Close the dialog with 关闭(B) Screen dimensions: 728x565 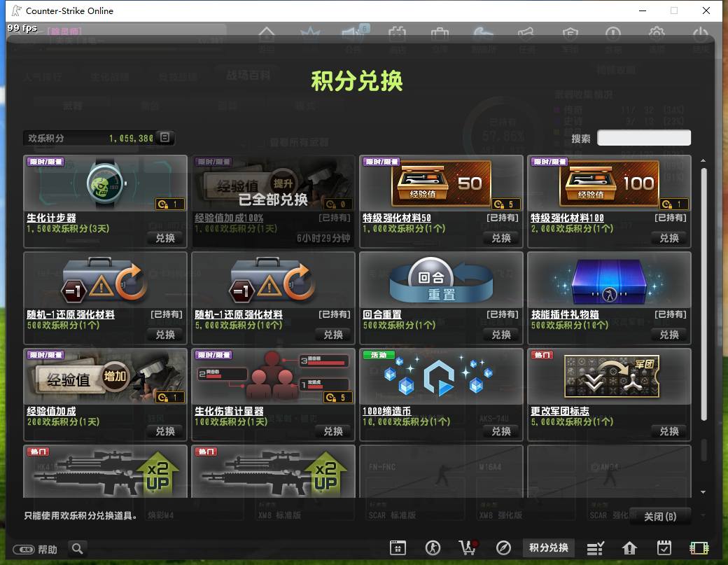coord(660,517)
